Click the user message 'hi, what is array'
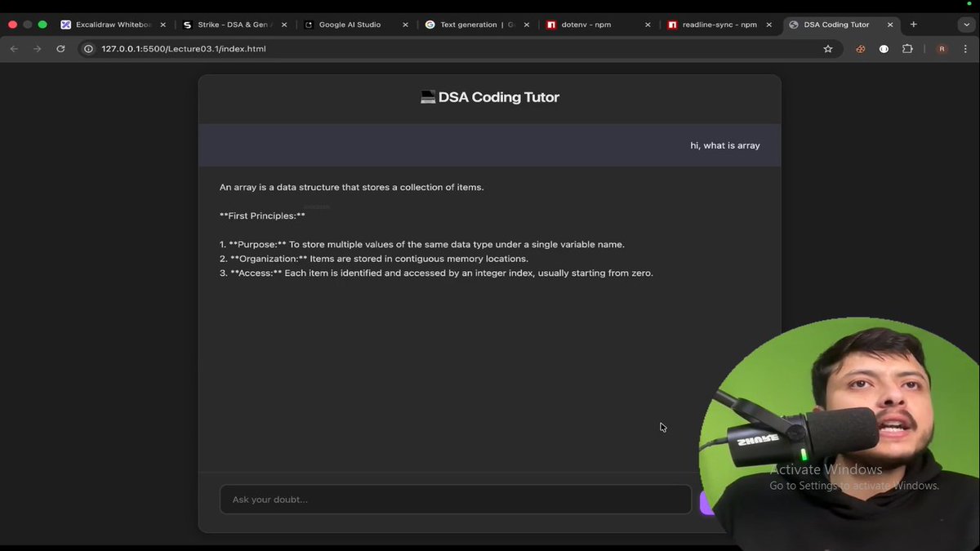Screen dimensions: 980x551 click(x=725, y=145)
